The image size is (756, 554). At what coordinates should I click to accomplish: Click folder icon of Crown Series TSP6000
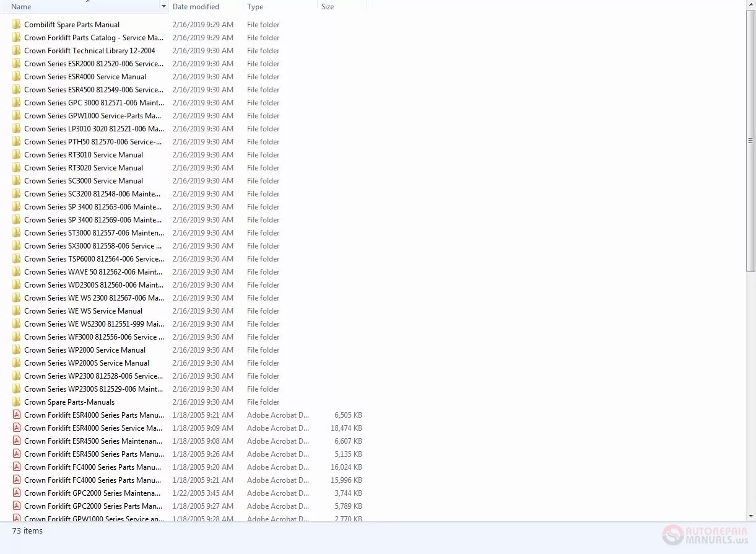click(x=17, y=259)
